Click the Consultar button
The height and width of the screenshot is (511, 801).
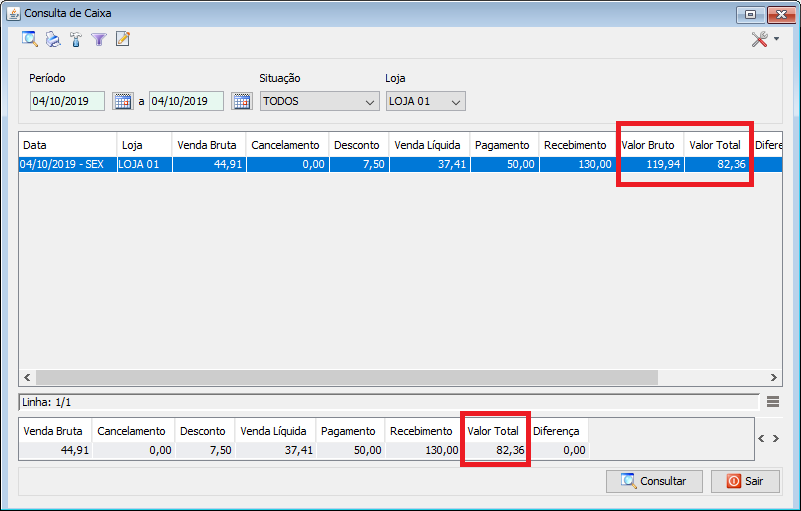tap(654, 481)
